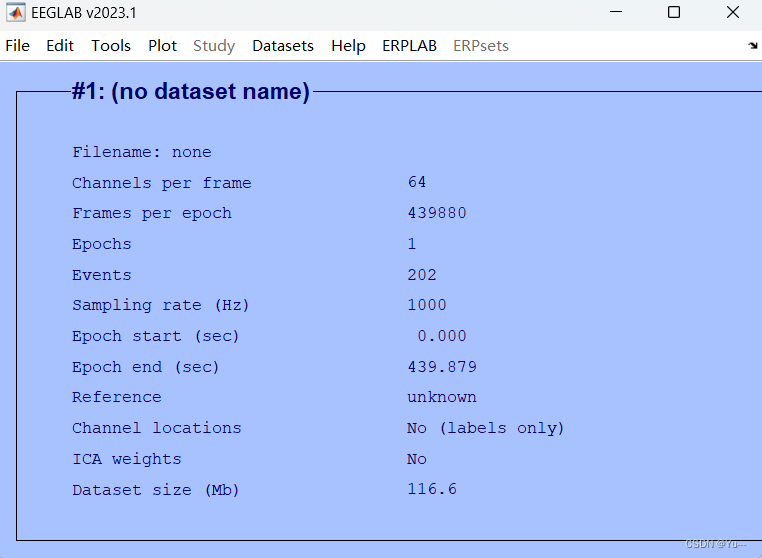Click the 'ICA weights' label
The width and height of the screenshot is (762, 558).
pyautogui.click(x=127, y=459)
